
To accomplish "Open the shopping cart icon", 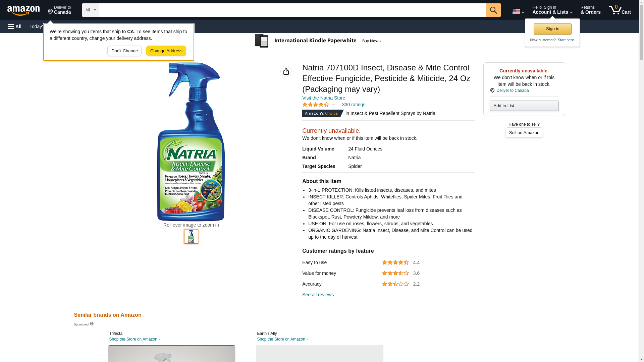I will (x=620, y=10).
